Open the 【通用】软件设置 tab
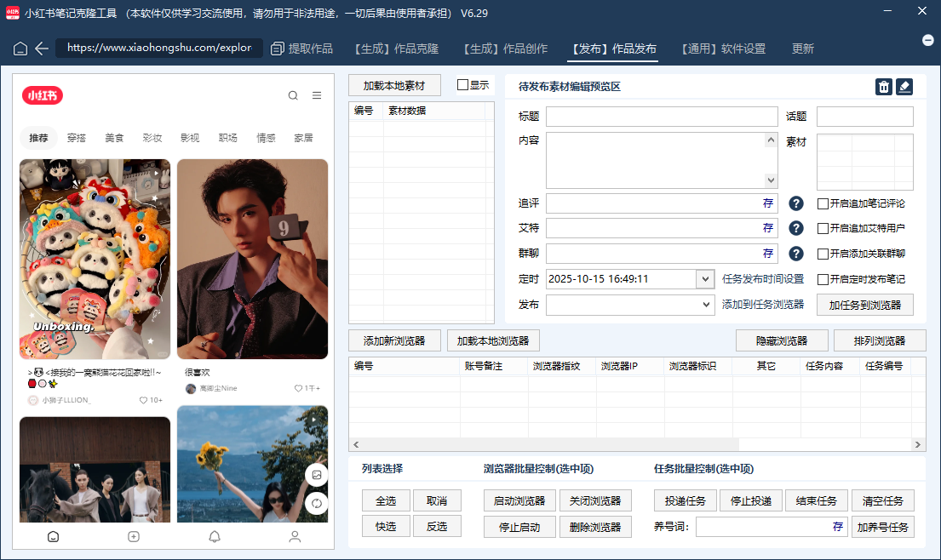941x560 pixels. click(x=723, y=49)
